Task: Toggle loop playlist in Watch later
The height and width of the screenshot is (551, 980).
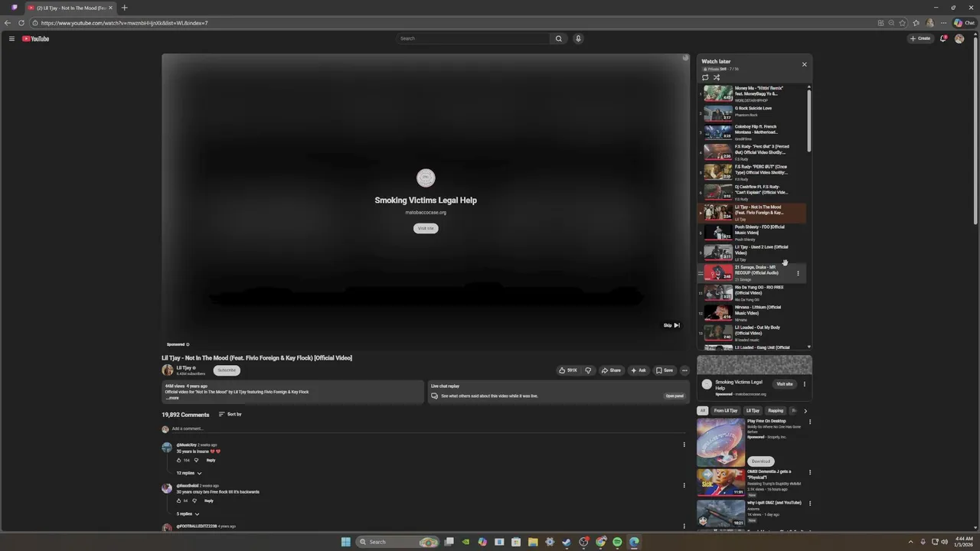Action: [705, 77]
